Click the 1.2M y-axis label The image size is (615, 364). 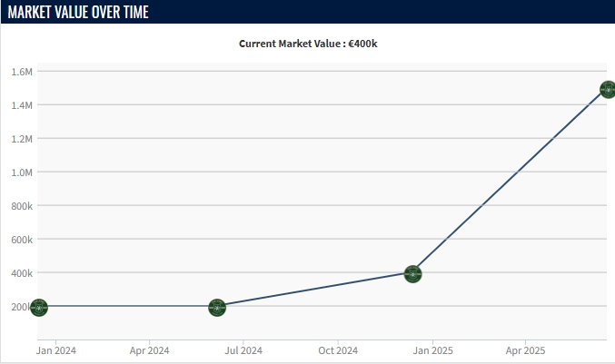tap(22, 139)
